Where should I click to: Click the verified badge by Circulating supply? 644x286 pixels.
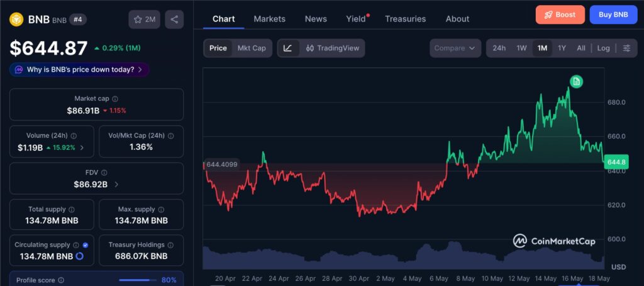[x=86, y=245]
